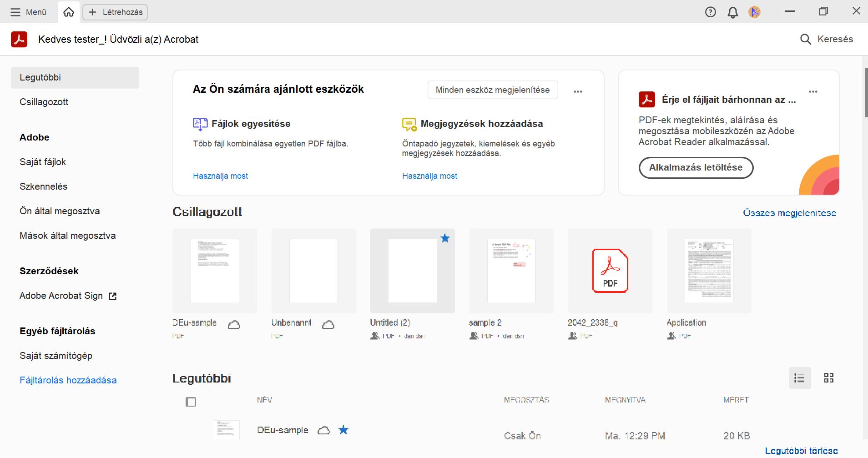
Task: Open the Help question mark icon
Action: point(710,12)
